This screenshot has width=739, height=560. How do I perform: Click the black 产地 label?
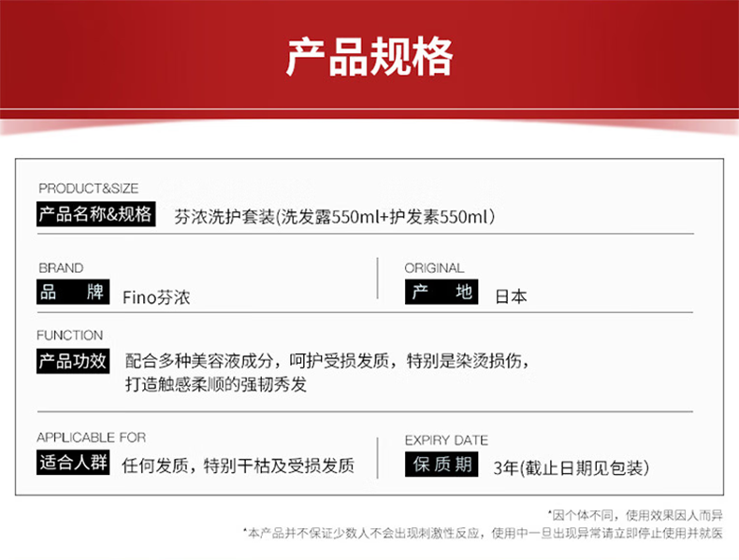(x=444, y=293)
